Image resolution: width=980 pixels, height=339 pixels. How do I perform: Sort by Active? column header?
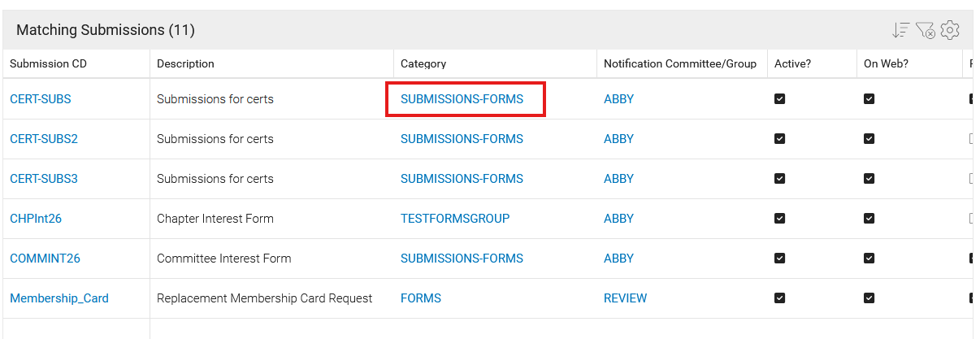pyautogui.click(x=793, y=63)
